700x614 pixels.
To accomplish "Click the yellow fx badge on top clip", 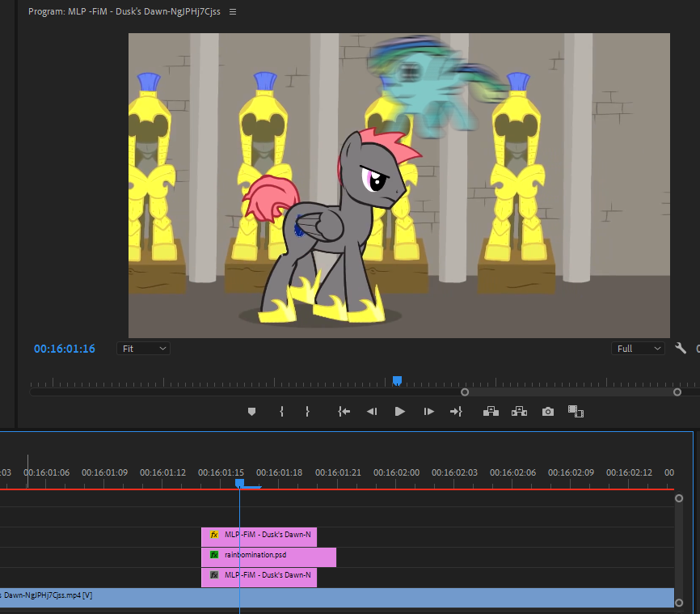I will click(x=214, y=535).
